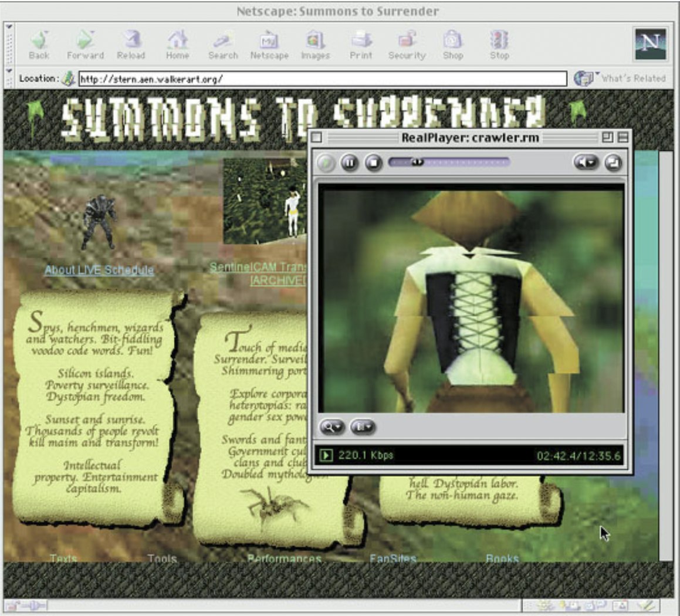
Task: Open the [ARCHIVE] link
Action: click(278, 280)
